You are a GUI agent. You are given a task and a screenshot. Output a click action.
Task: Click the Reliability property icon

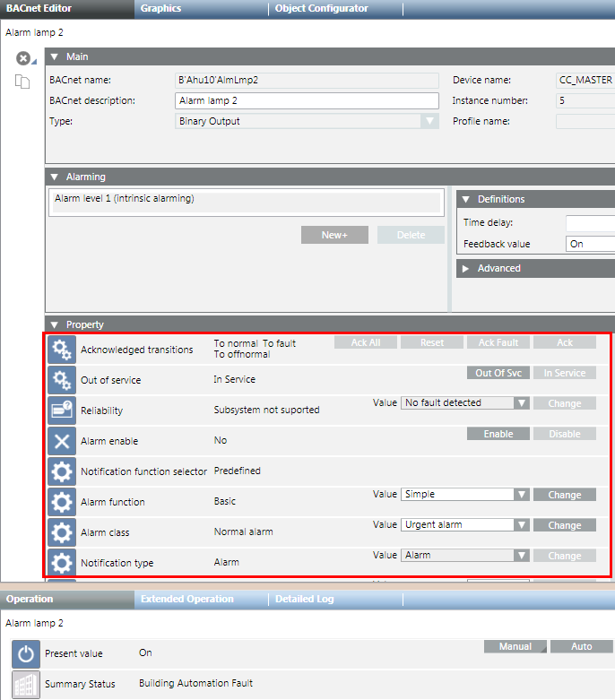[x=62, y=410]
